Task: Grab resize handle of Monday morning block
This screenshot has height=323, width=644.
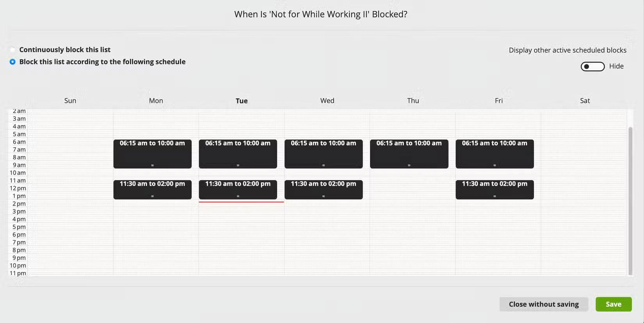Action: (x=152, y=166)
